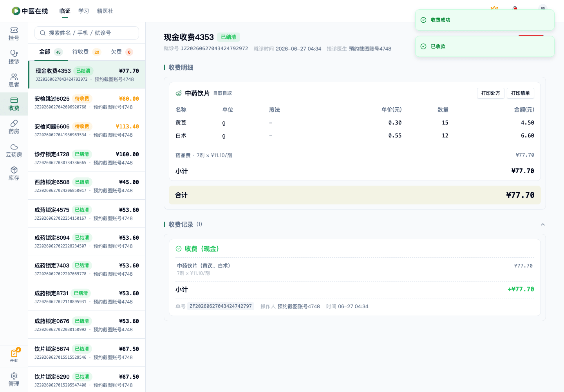This screenshot has height=392, width=564.
Task: Focus the 搜索姓名/手机/就诊号 search field
Action: tap(87, 33)
